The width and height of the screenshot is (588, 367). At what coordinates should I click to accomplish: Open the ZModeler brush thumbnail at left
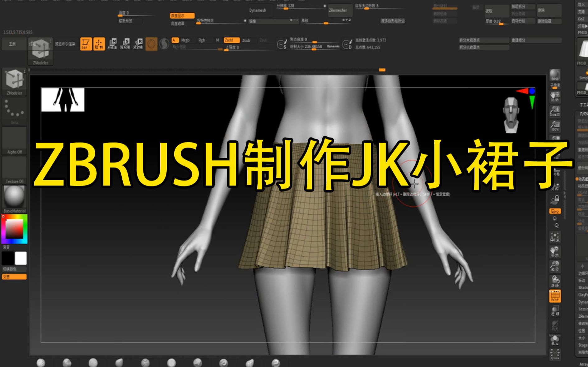(x=14, y=82)
